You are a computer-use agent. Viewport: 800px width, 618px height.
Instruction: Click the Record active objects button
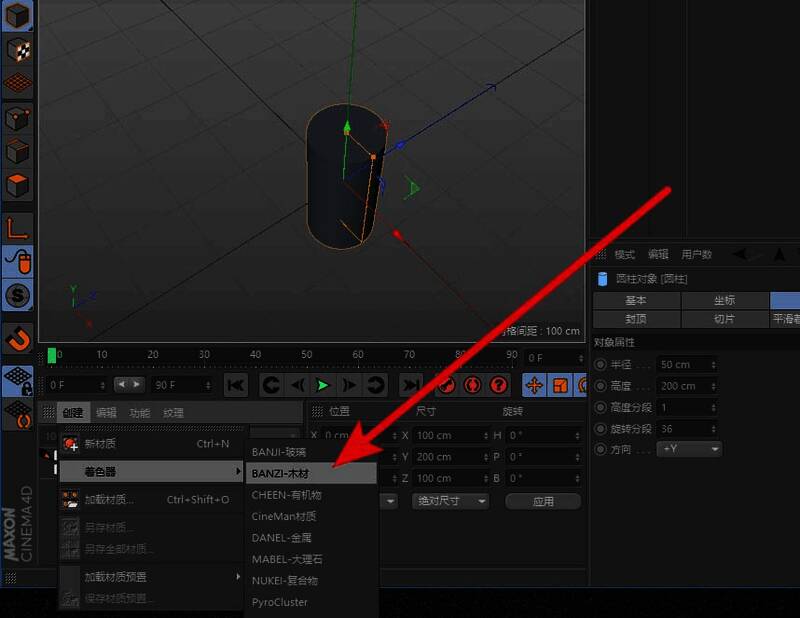tap(447, 385)
